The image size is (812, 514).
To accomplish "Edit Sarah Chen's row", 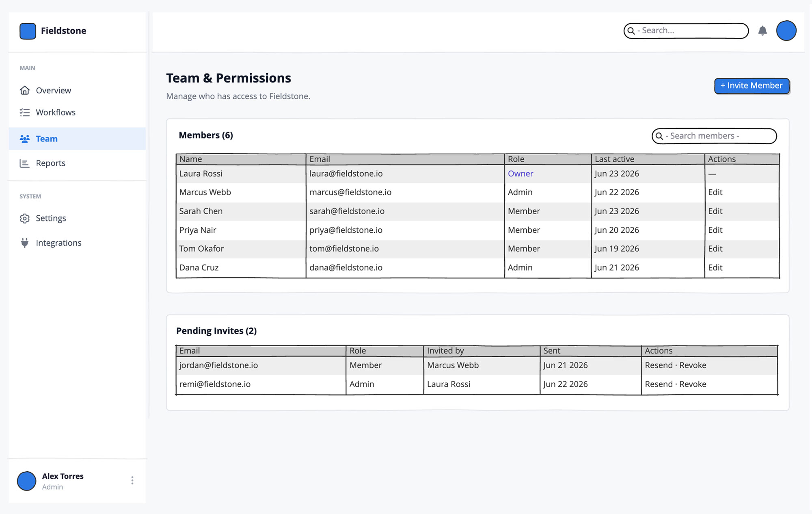I will click(x=715, y=211).
